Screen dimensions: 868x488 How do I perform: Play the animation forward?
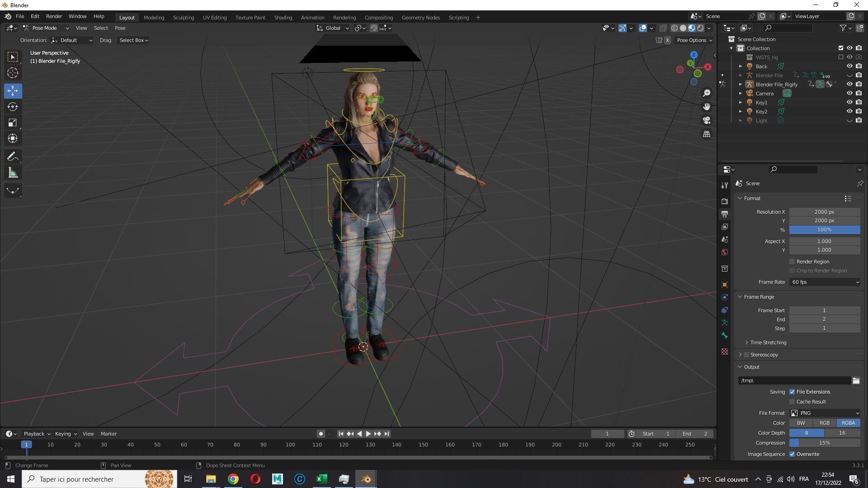pyautogui.click(x=368, y=434)
